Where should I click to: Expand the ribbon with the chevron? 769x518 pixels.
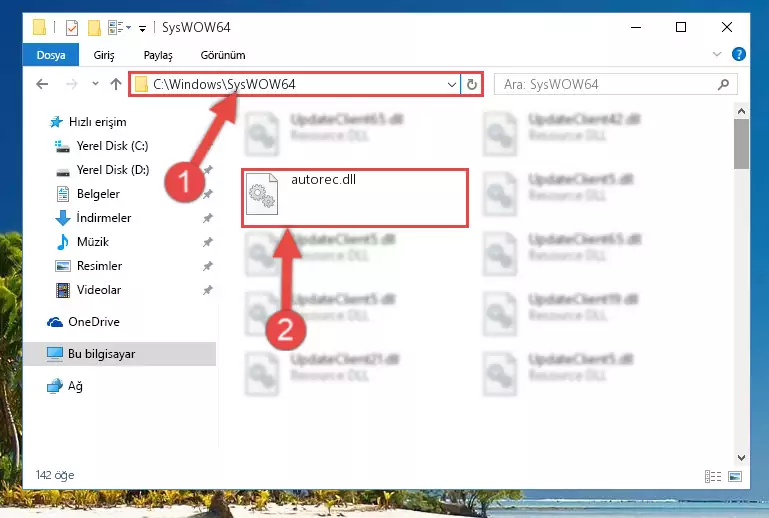(717, 54)
